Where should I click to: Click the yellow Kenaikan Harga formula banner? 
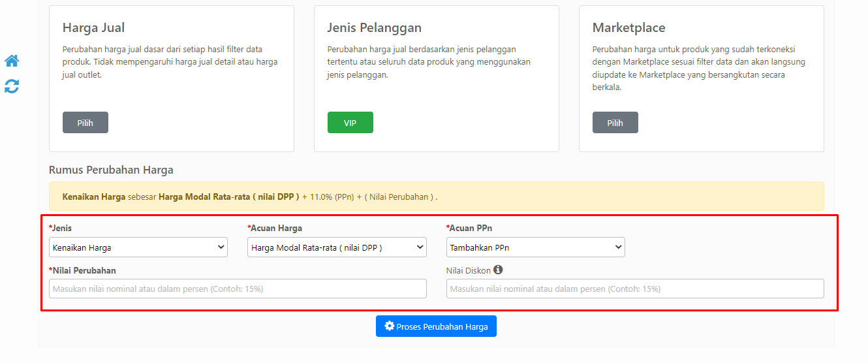(x=437, y=196)
